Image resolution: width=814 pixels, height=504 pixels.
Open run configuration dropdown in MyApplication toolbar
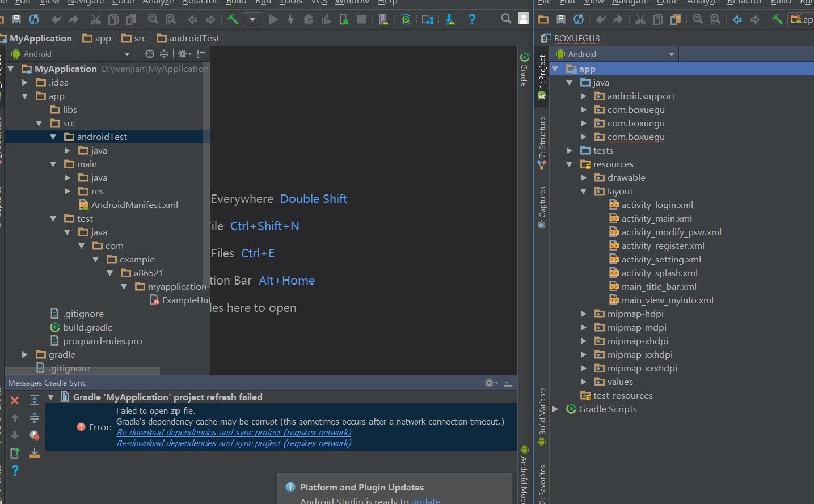coord(252,20)
